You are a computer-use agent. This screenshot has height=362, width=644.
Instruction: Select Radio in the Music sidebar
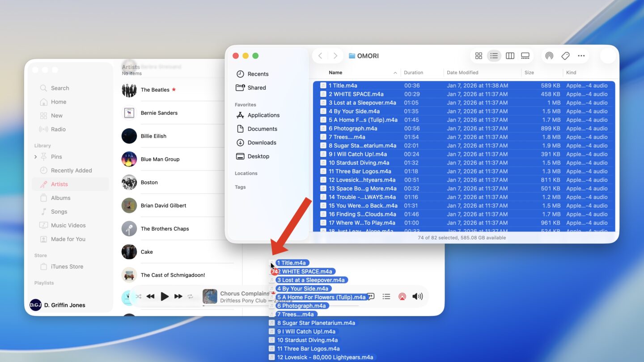pyautogui.click(x=57, y=129)
